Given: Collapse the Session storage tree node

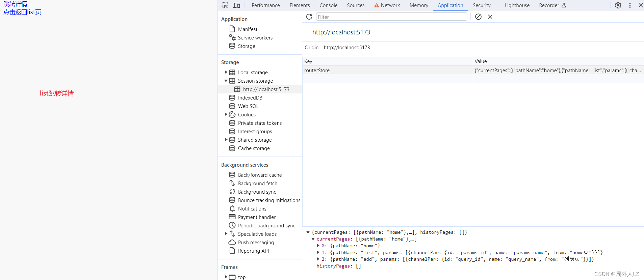Looking at the screenshot, I should click(x=226, y=81).
